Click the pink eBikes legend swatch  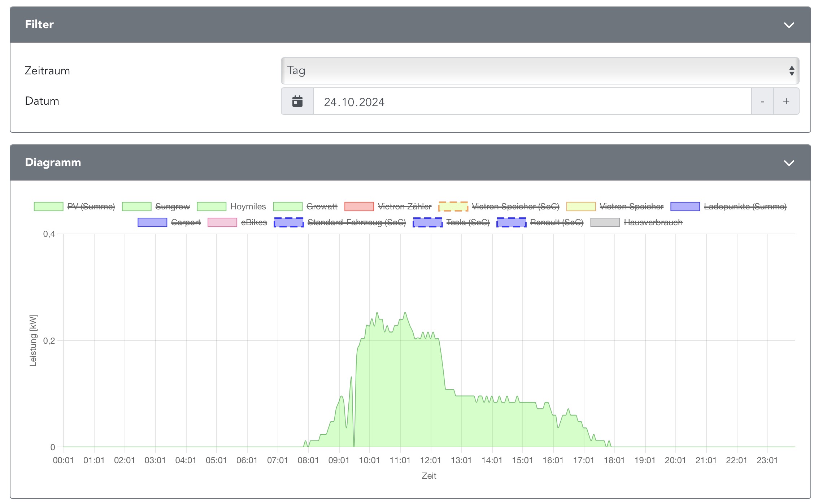[222, 222]
